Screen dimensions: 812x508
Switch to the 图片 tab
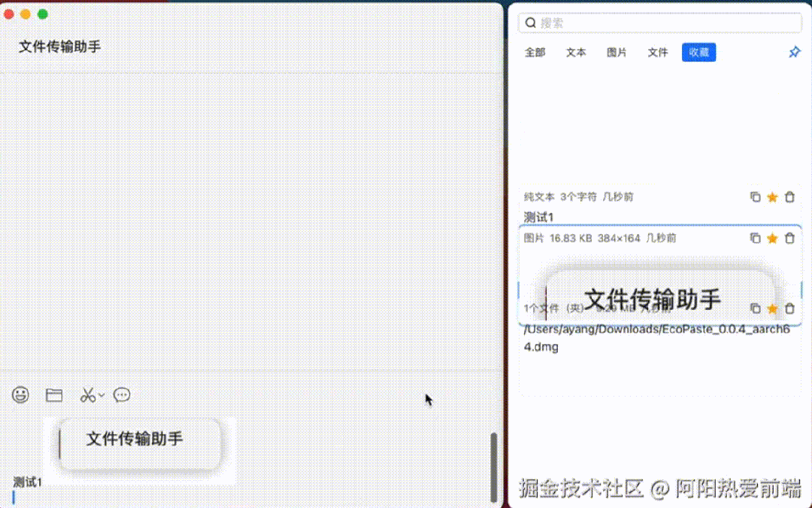617,53
